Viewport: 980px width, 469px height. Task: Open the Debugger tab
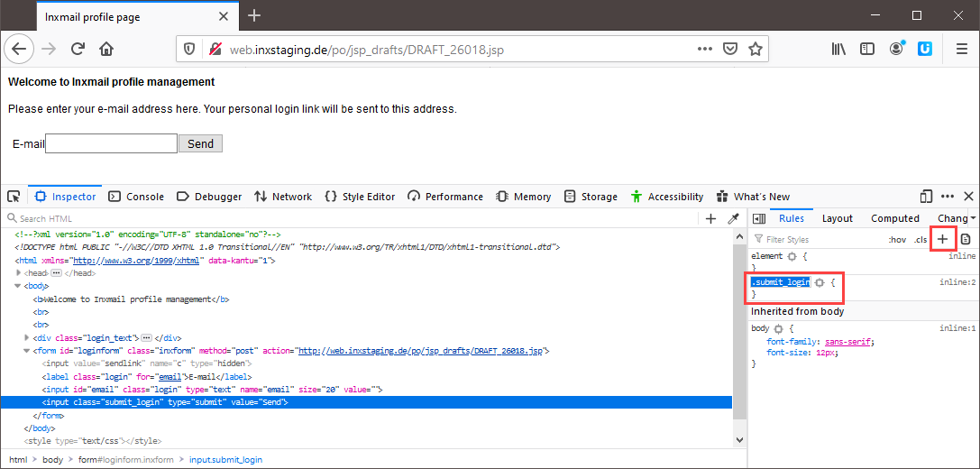209,197
